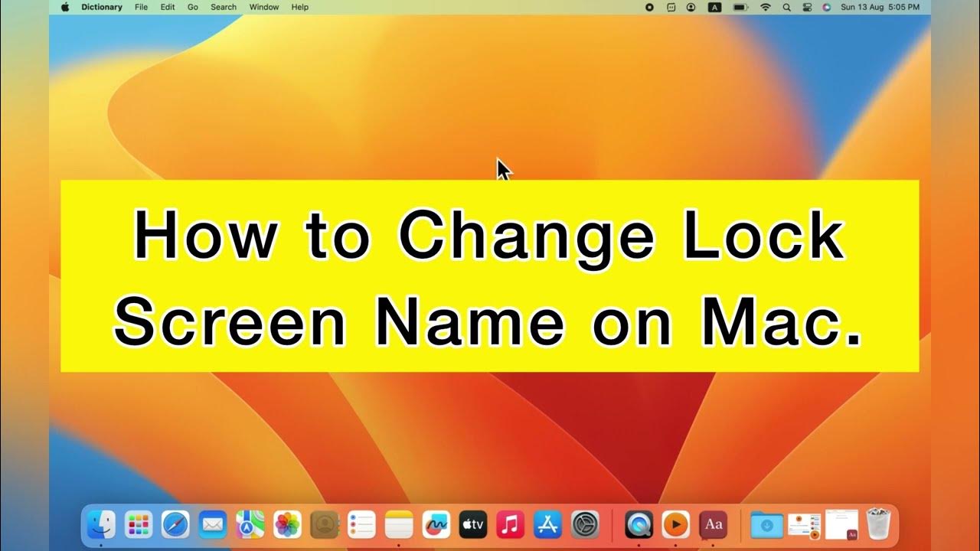Open Contacts app in Dock
This screenshot has width=980, height=551.
click(x=325, y=524)
